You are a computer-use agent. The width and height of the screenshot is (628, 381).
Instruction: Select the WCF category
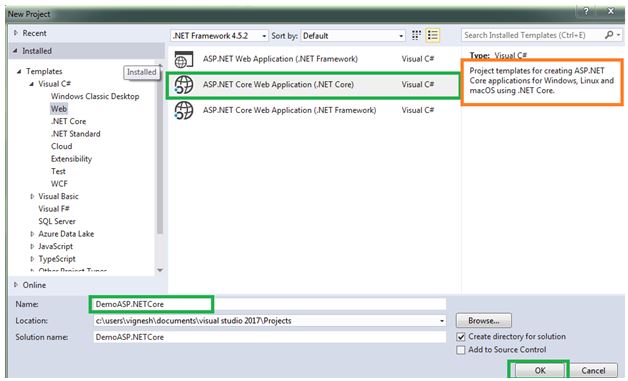click(59, 184)
